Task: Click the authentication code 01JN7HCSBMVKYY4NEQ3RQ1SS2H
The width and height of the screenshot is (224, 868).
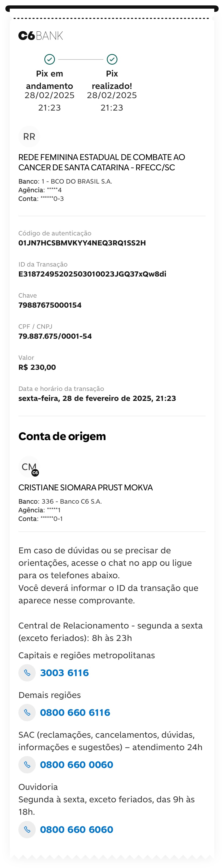Action: 82,243
